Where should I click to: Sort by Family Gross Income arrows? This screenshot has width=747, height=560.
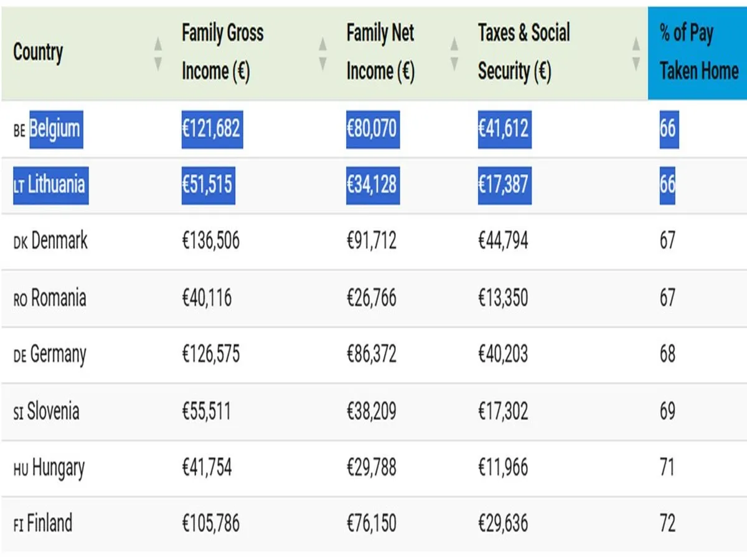pyautogui.click(x=322, y=53)
